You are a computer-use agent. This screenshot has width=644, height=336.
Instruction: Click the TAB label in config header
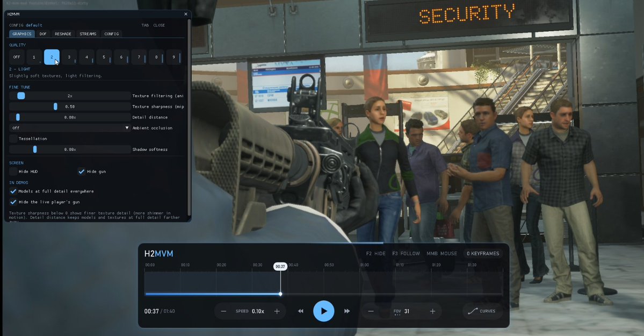[x=145, y=25]
